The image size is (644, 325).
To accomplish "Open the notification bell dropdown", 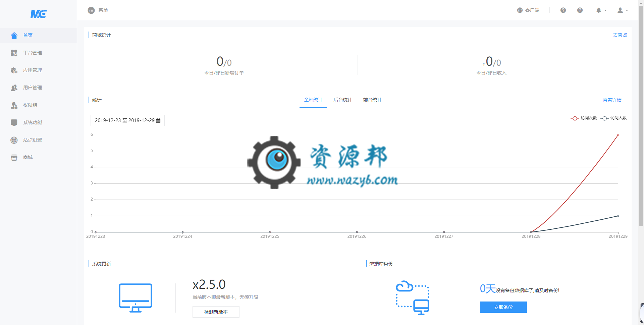I will click(x=601, y=10).
